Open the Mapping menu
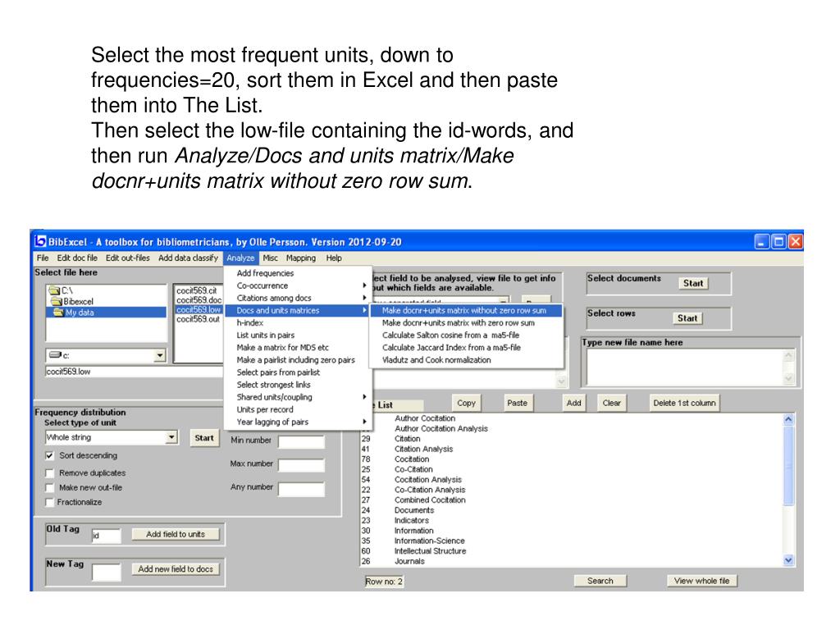Screen dimensions: 840x630 300,258
